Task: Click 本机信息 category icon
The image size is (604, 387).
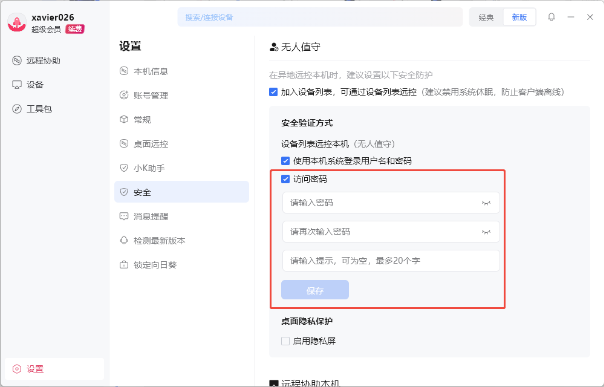Action: pyautogui.click(x=124, y=71)
